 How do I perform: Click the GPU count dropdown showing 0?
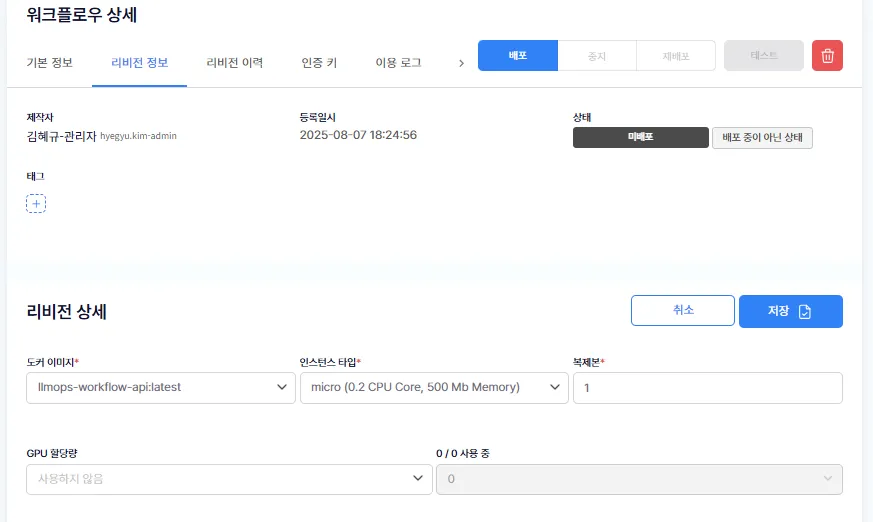(x=639, y=479)
